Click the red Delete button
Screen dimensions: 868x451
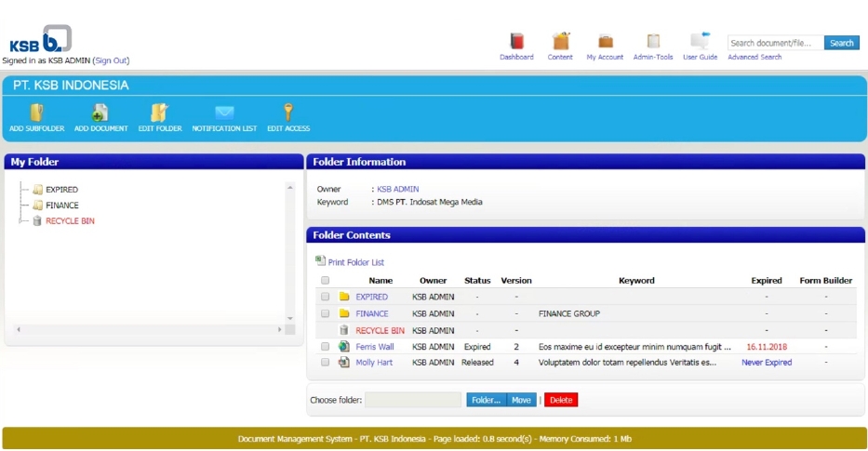click(561, 400)
